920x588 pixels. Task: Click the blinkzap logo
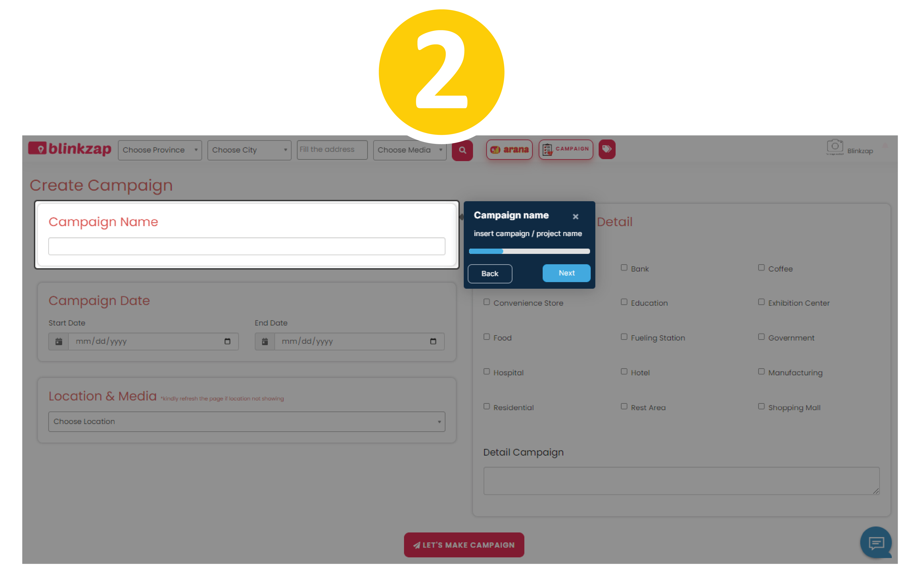(69, 149)
